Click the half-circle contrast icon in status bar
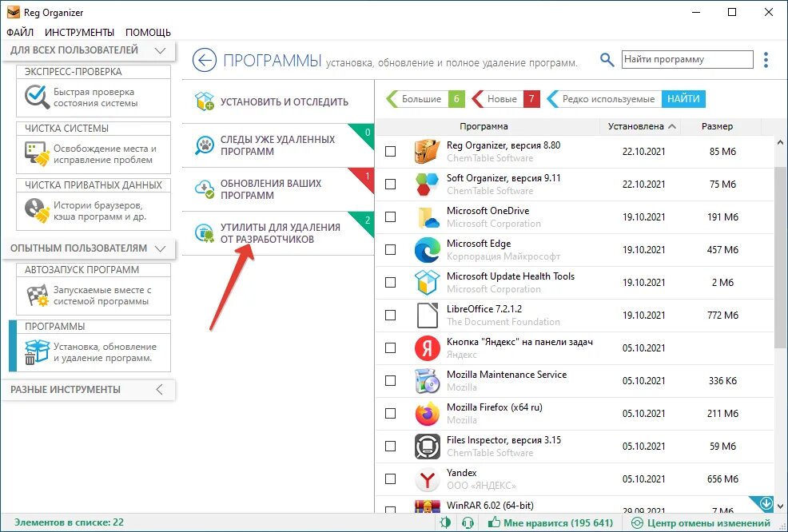The image size is (788, 532). coord(445,522)
